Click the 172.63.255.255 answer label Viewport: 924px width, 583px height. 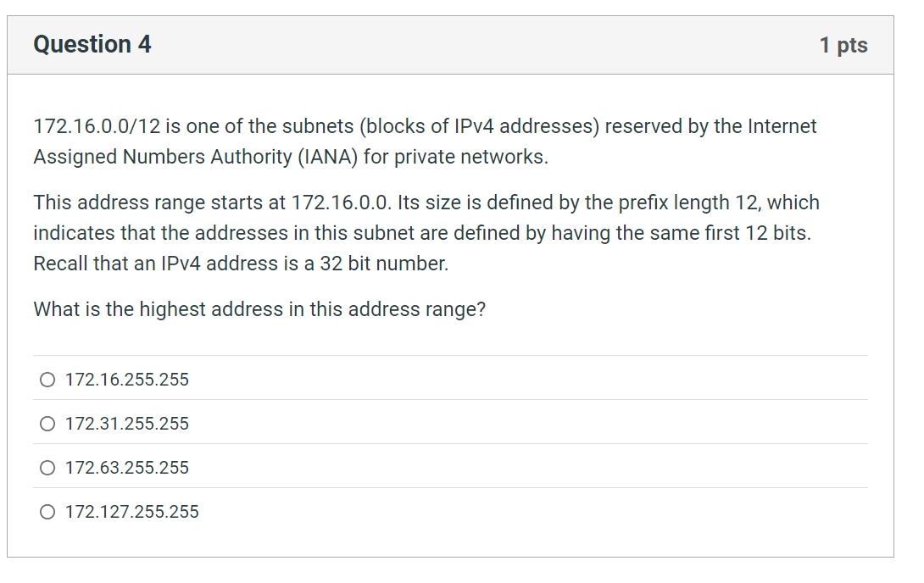[x=125, y=468]
